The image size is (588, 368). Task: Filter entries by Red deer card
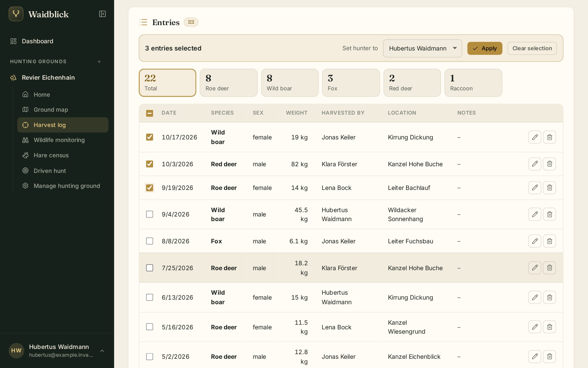(x=412, y=83)
